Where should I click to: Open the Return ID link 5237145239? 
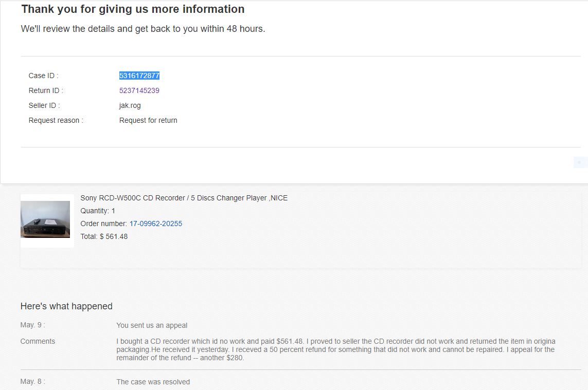[x=138, y=90]
